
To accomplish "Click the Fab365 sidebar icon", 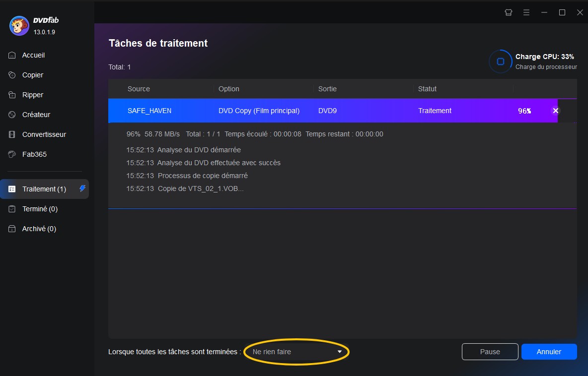I will click(x=12, y=154).
